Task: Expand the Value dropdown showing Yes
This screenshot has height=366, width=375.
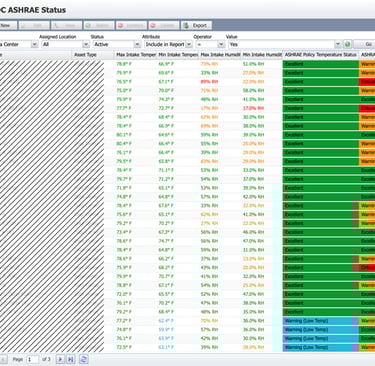Action: coord(338,44)
